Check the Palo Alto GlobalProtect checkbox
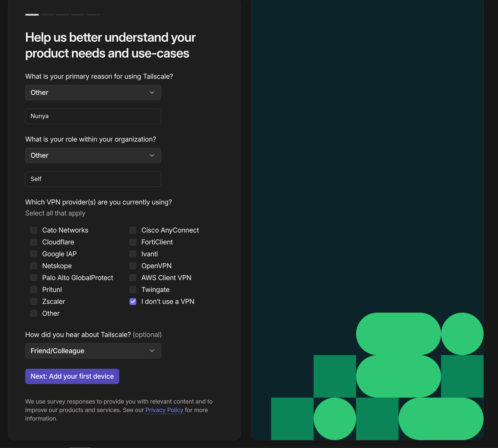Image resolution: width=498 pixels, height=448 pixels. point(34,278)
